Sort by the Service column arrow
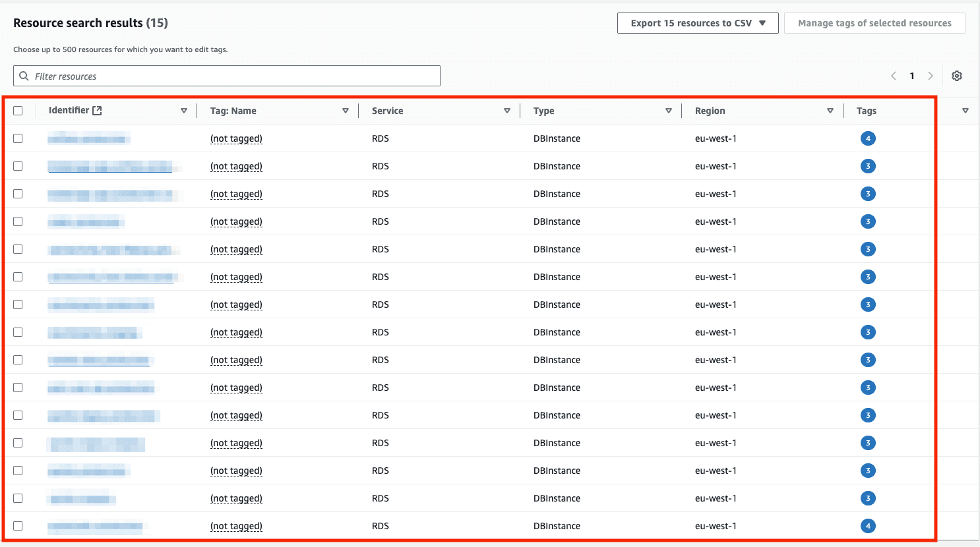This screenshot has height=547, width=980. (x=506, y=111)
